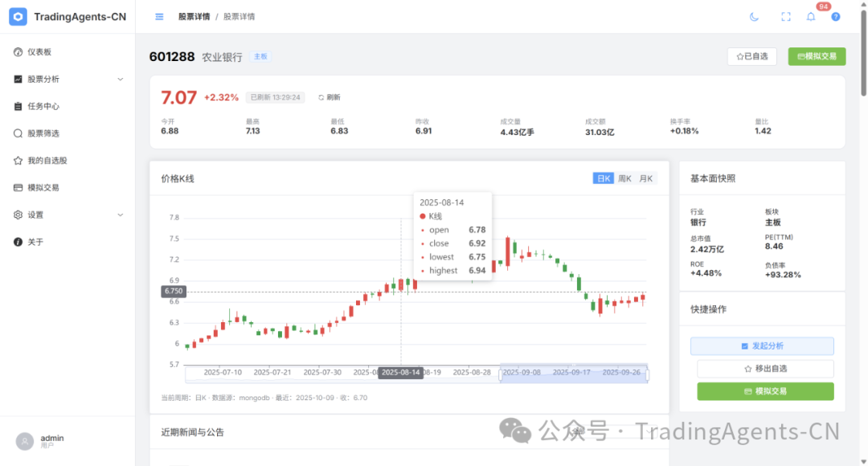868x466 pixels.
Task: Toggle dark mode moon icon
Action: (x=754, y=16)
